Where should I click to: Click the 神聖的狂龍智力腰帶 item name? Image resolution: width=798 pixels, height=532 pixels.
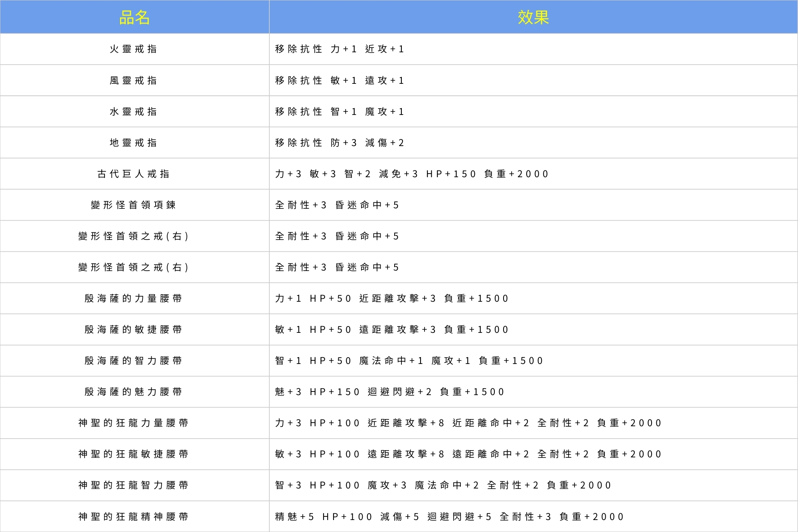tap(134, 485)
